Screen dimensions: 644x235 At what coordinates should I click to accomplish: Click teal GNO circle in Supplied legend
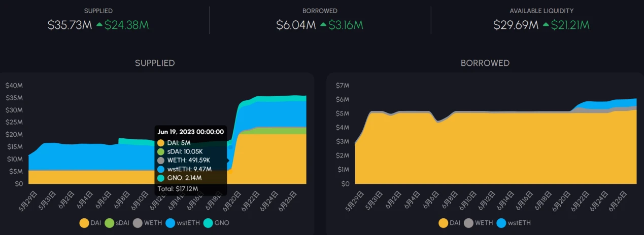click(x=208, y=223)
